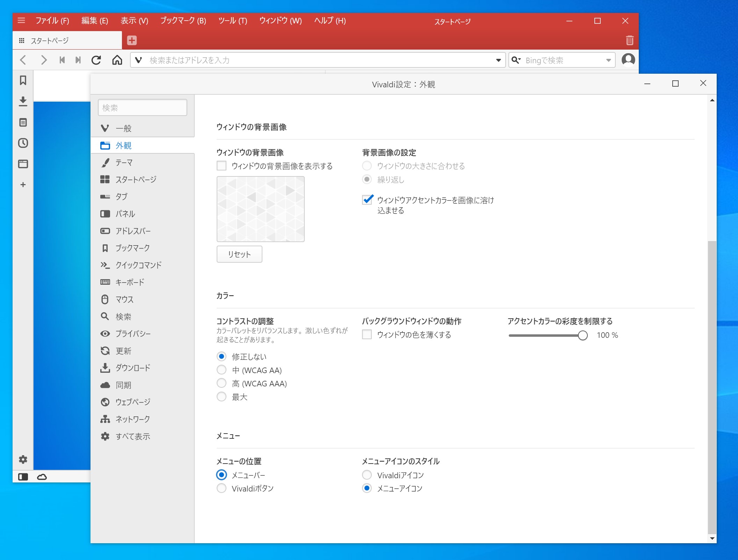Open the address bar dropdown arrow
The width and height of the screenshot is (738, 560).
499,60
